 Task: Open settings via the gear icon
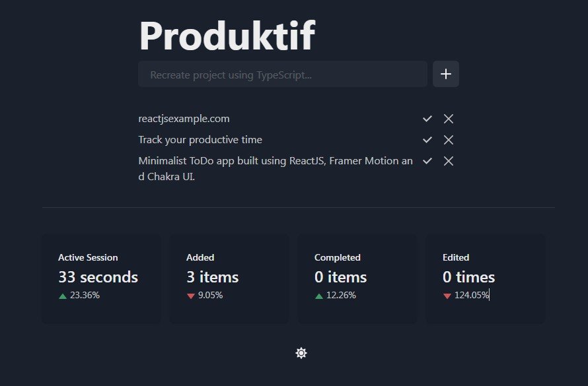(301, 353)
